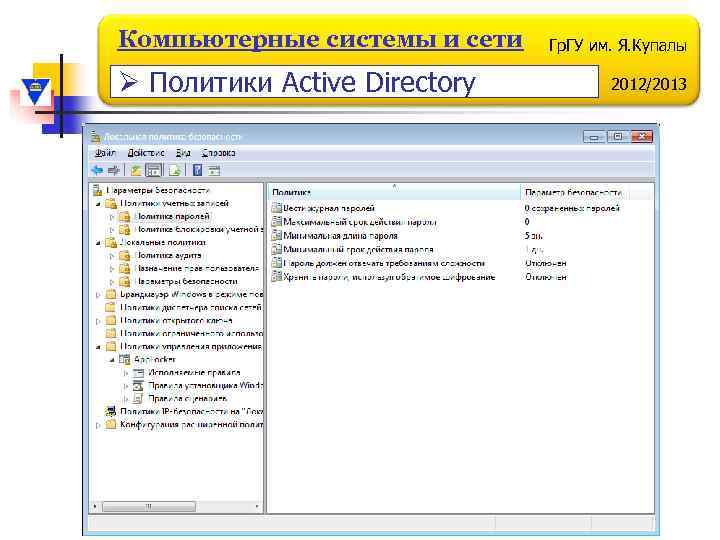The height and width of the screenshot is (540, 720).
Task: Click the '5 зн.' password length value
Action: 534,236
